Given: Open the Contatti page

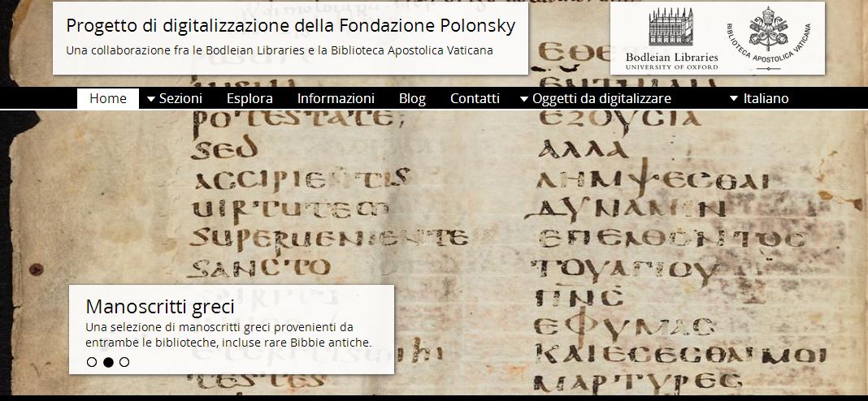Looking at the screenshot, I should click(475, 98).
